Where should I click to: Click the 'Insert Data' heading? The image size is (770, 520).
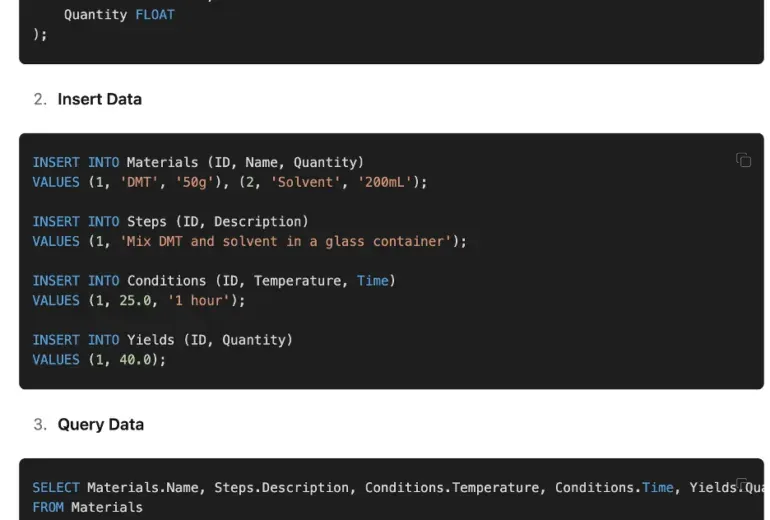pos(100,99)
